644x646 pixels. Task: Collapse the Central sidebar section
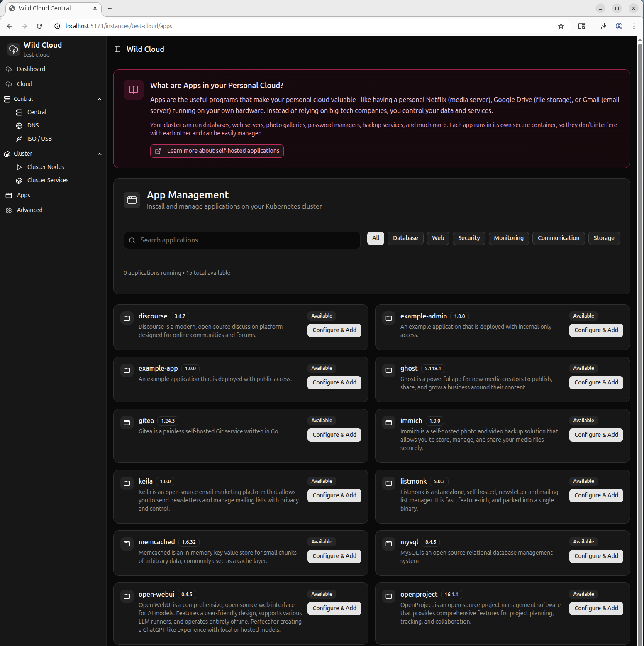click(x=100, y=99)
